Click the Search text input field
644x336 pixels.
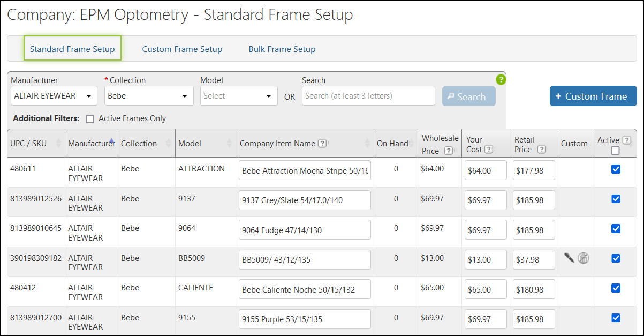coord(368,96)
